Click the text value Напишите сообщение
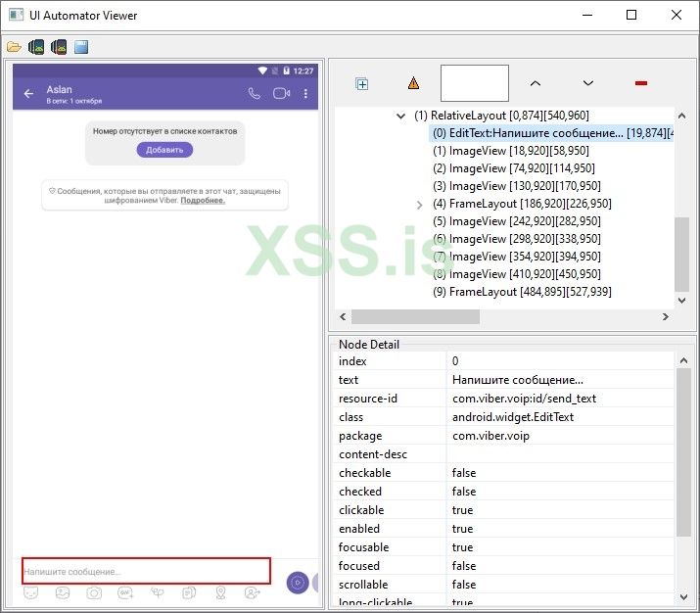This screenshot has height=613, width=700. coord(518,380)
